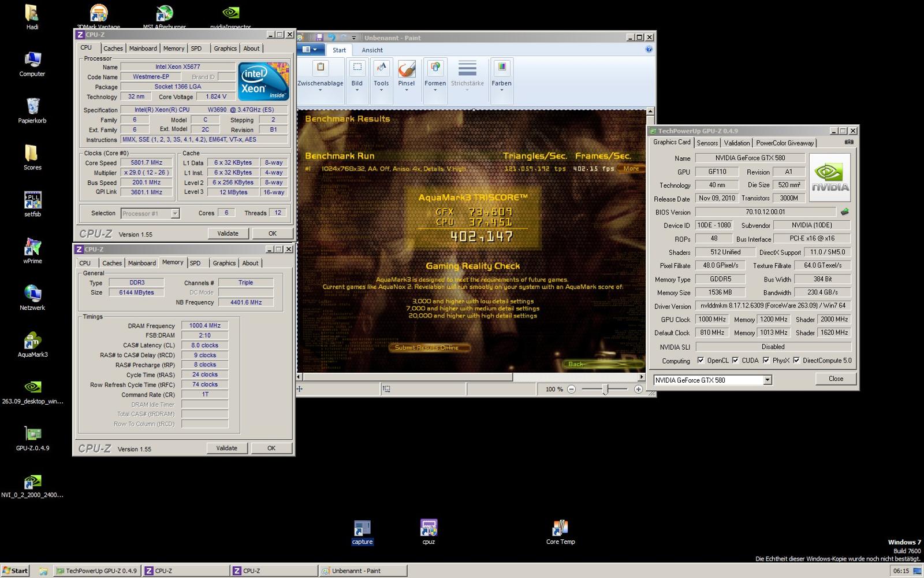Click the selection rectangle icon in Paint

point(357,68)
